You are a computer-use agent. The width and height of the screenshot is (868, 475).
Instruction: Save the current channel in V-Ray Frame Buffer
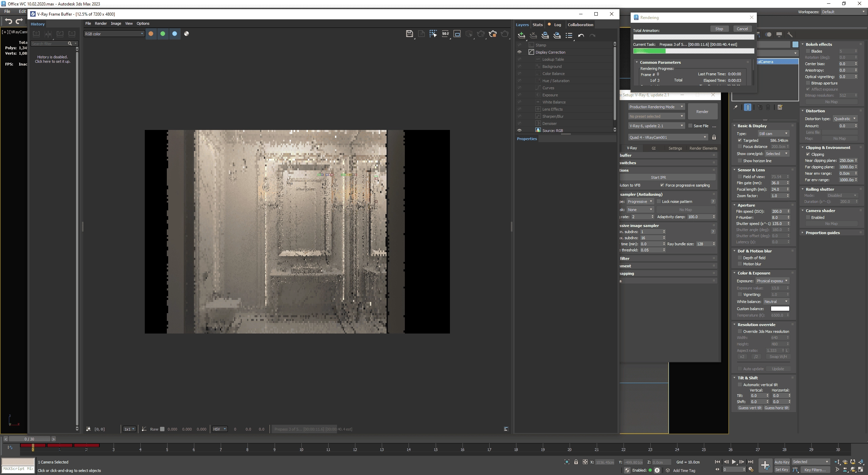click(409, 34)
